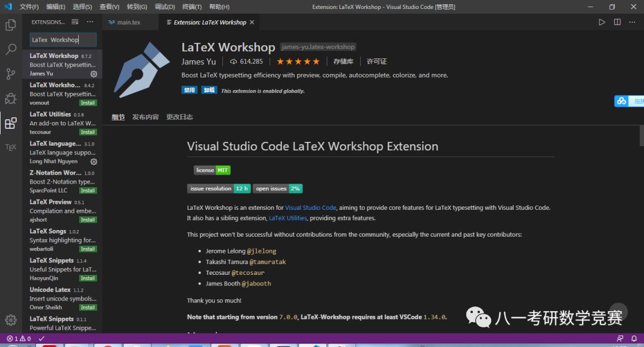The width and height of the screenshot is (644, 347).
Task: Click the install count 614,285
Action: tap(246, 61)
